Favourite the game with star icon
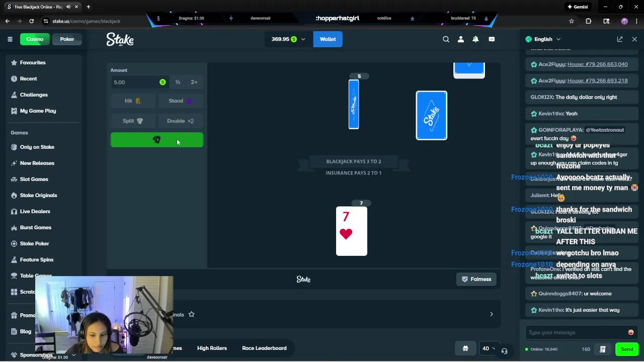Screen dimensions: 644x362 191,314
